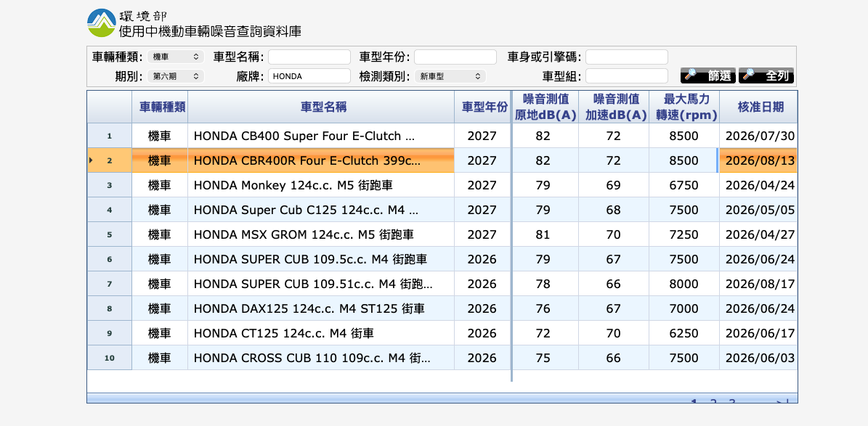Click model year 2027 in CB400 row
868x426 pixels.
(482, 136)
